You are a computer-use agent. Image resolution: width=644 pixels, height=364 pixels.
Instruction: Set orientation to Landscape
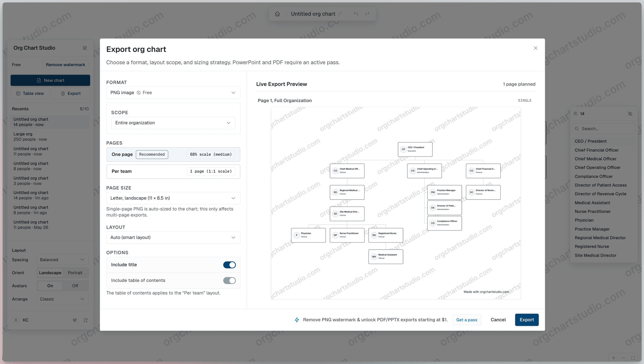pyautogui.click(x=50, y=273)
